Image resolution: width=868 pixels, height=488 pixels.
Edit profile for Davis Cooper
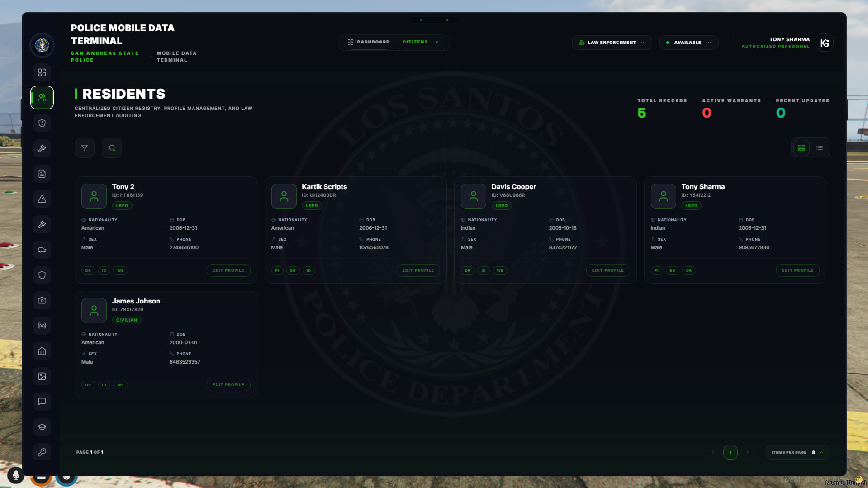(608, 270)
